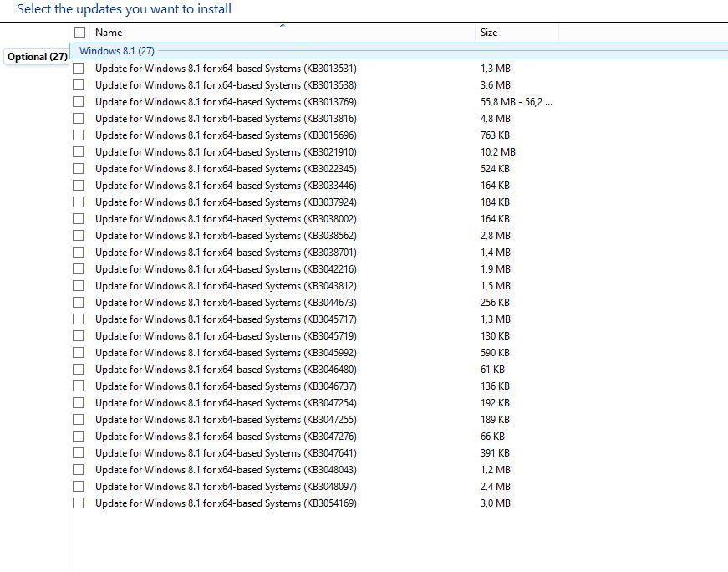Click the size value 763 KB

pos(495,135)
